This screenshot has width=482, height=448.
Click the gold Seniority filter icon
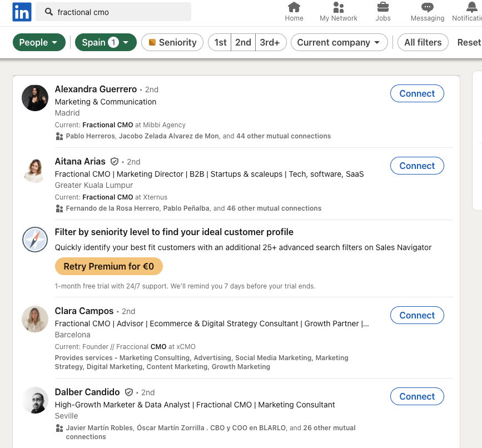(152, 42)
